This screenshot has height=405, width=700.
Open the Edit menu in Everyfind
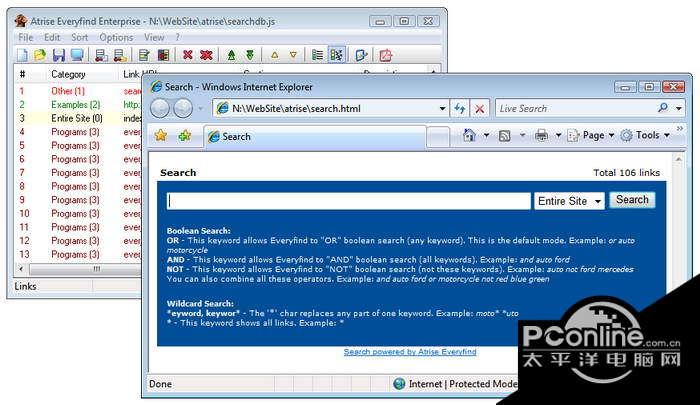[x=52, y=38]
